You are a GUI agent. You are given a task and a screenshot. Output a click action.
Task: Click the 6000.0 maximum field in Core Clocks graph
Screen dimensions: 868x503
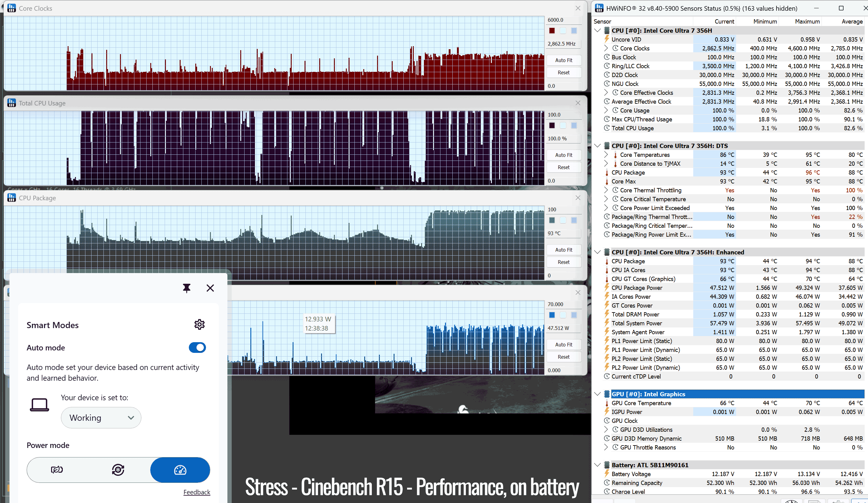coord(563,20)
